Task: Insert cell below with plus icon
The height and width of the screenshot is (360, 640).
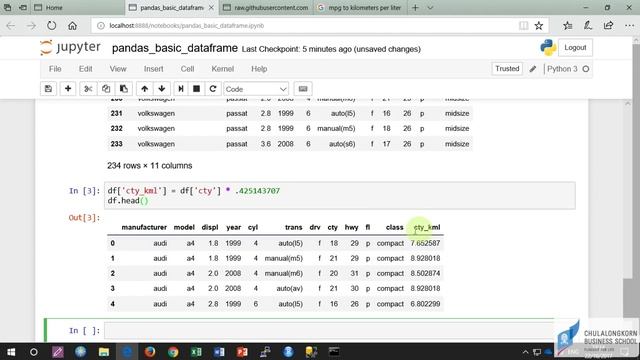Action: pos(68,89)
